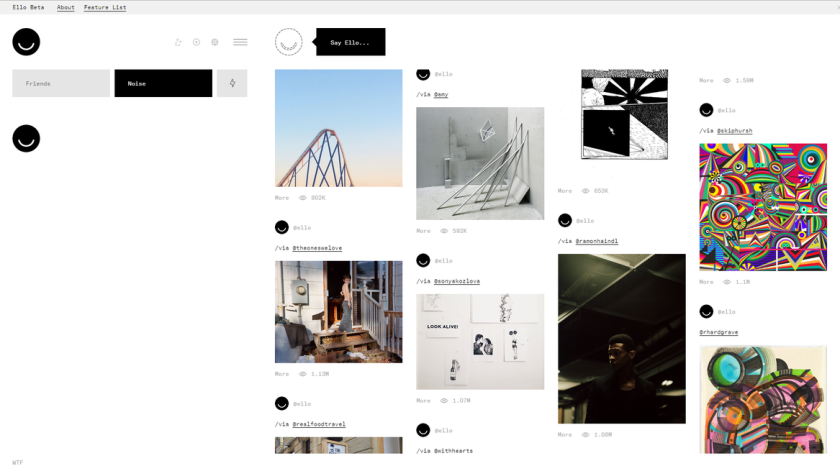
Task: Click the eye icon next to 592K
Action: (444, 231)
